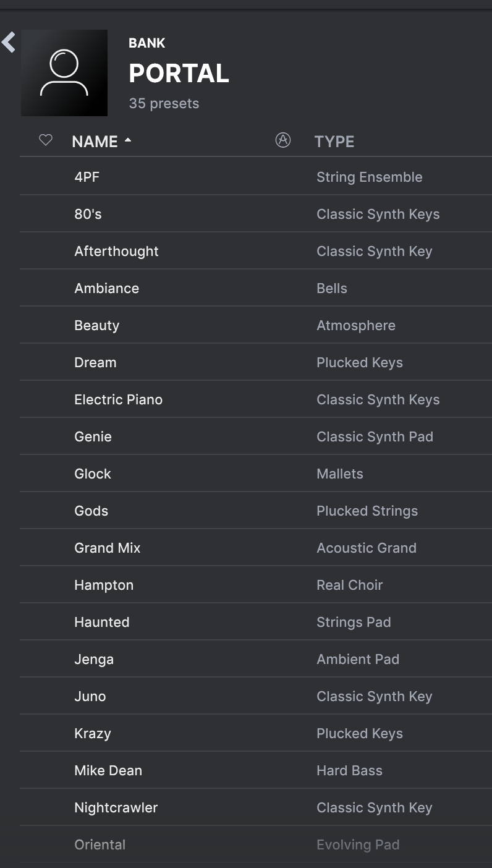This screenshot has height=868, width=492.
Task: Sort presets by NAME column
Action: [95, 142]
